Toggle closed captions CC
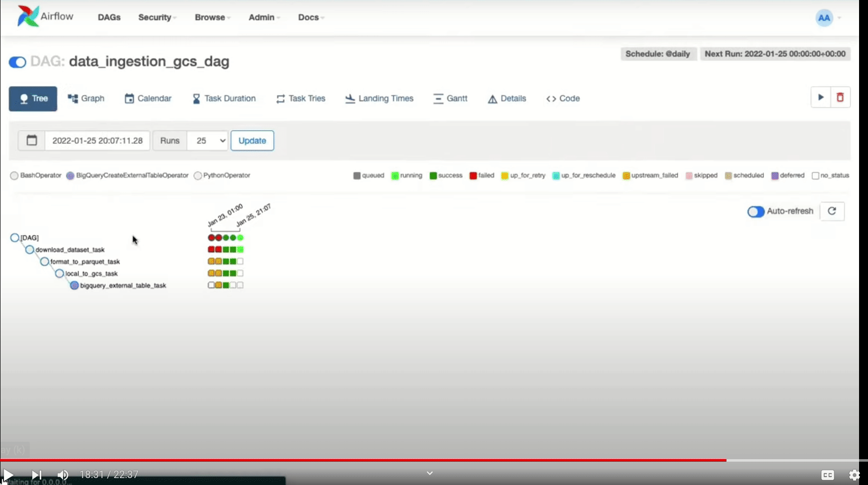The width and height of the screenshot is (868, 485). [828, 475]
